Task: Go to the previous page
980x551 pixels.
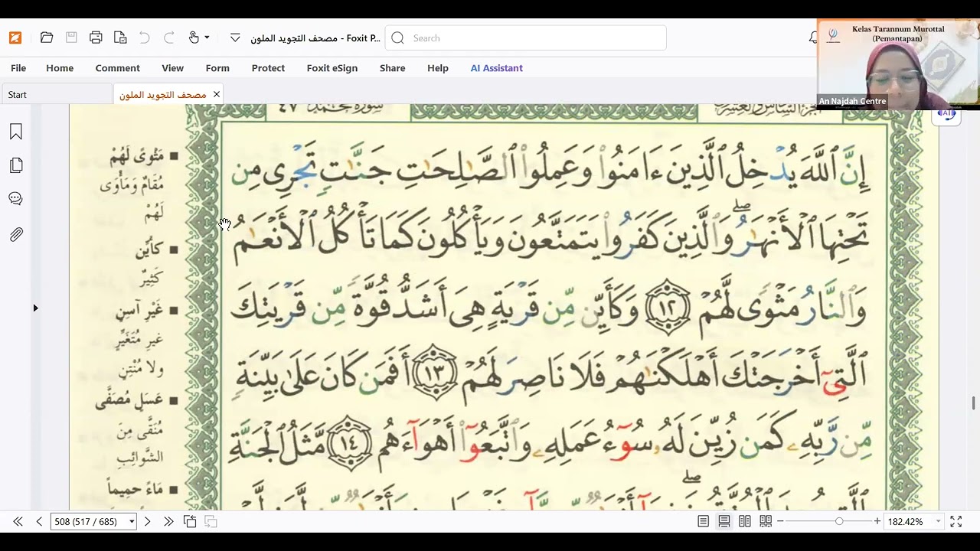Action: click(x=39, y=521)
